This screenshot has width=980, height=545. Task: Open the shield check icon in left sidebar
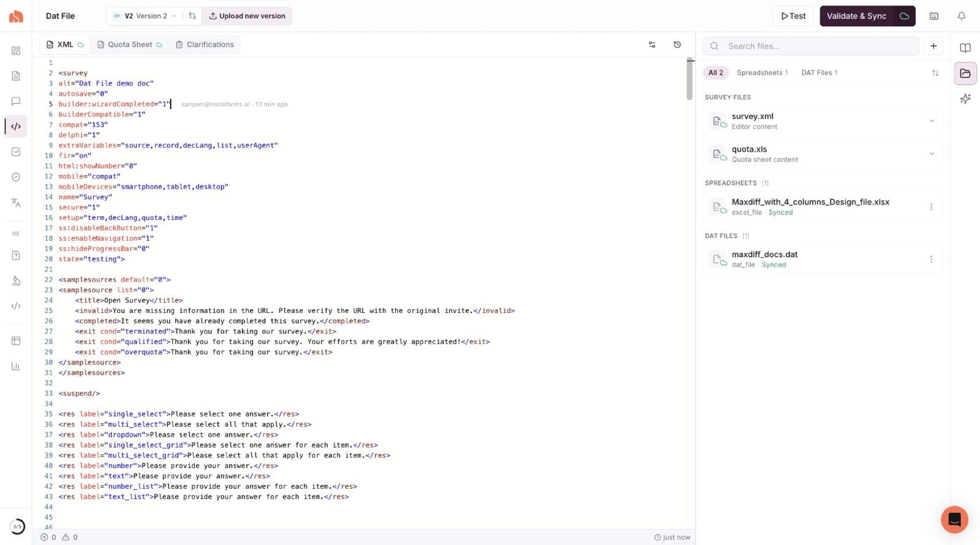tap(16, 177)
